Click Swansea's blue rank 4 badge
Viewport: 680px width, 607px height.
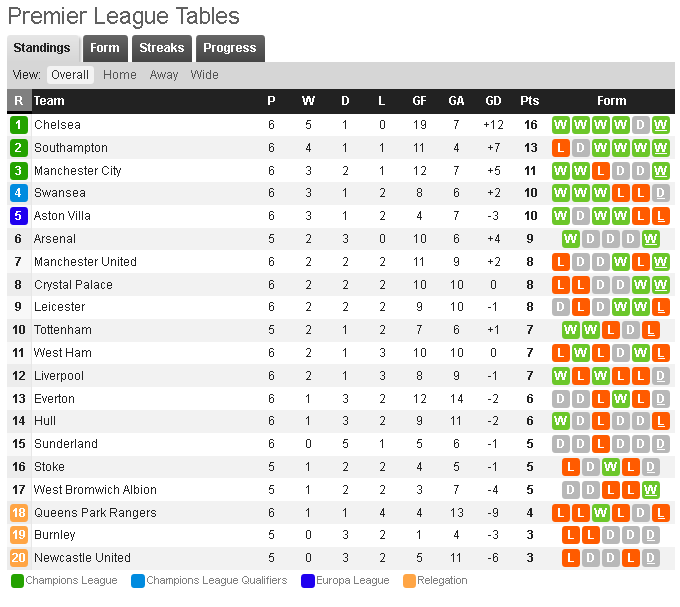click(18, 193)
